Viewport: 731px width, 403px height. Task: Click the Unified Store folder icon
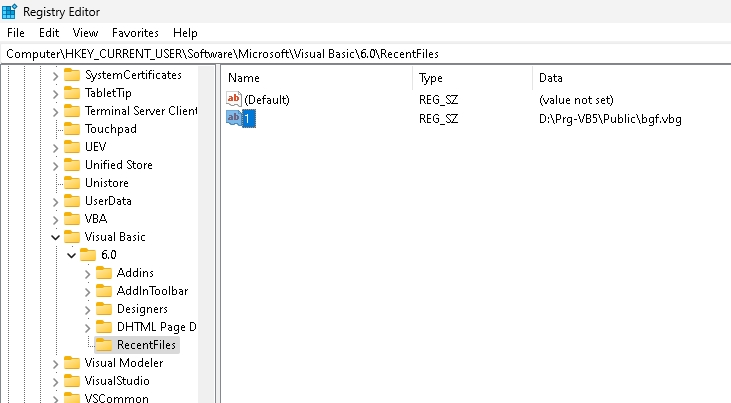[x=72, y=165]
